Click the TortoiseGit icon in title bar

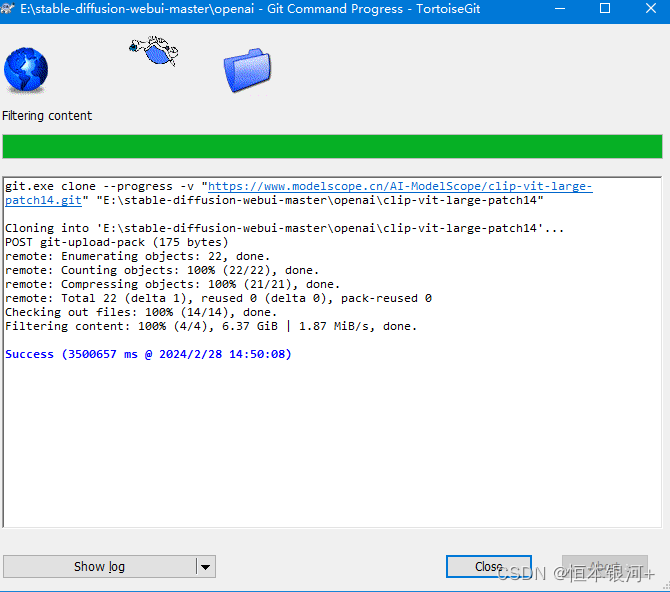(x=9, y=8)
